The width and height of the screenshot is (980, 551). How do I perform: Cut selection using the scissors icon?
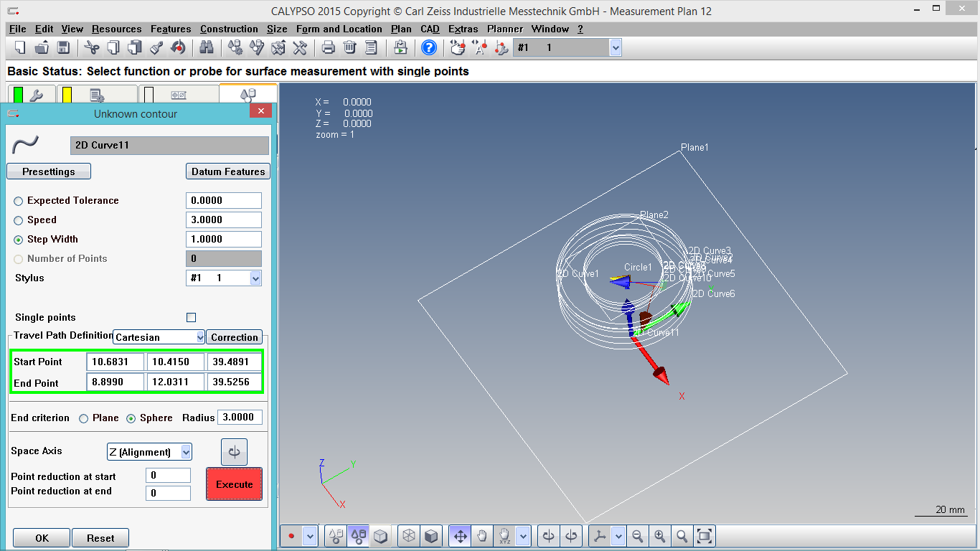pos(92,47)
